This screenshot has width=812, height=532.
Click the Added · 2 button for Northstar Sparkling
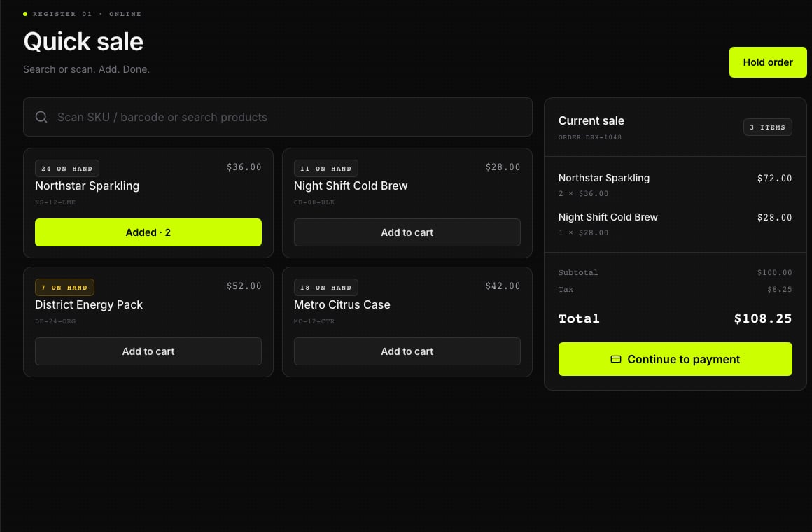coord(148,232)
